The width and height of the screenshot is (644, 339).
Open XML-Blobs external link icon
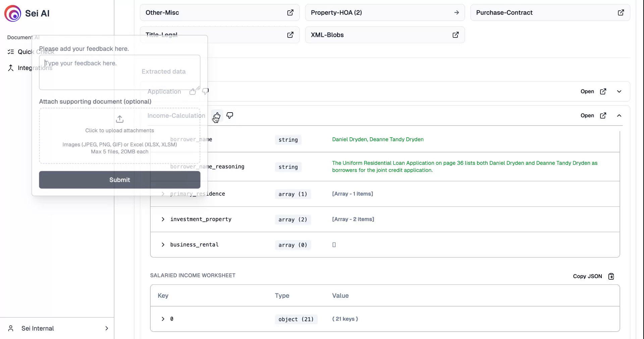coord(455,35)
